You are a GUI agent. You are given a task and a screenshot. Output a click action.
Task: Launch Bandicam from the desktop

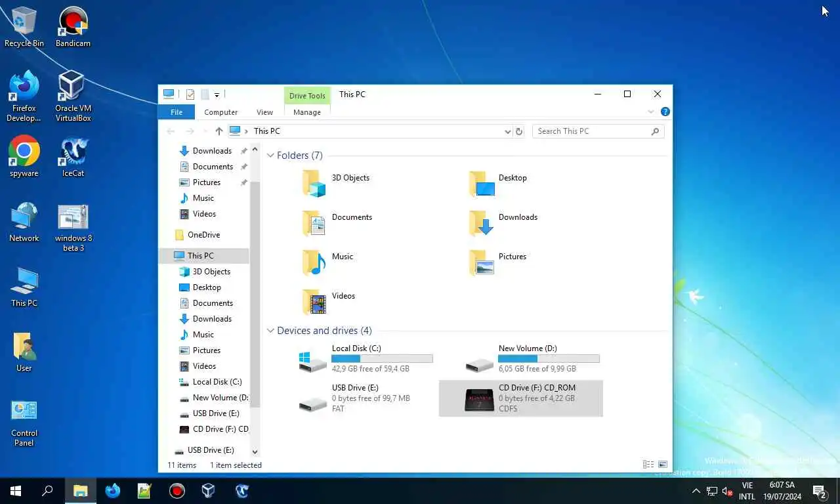[x=73, y=27]
